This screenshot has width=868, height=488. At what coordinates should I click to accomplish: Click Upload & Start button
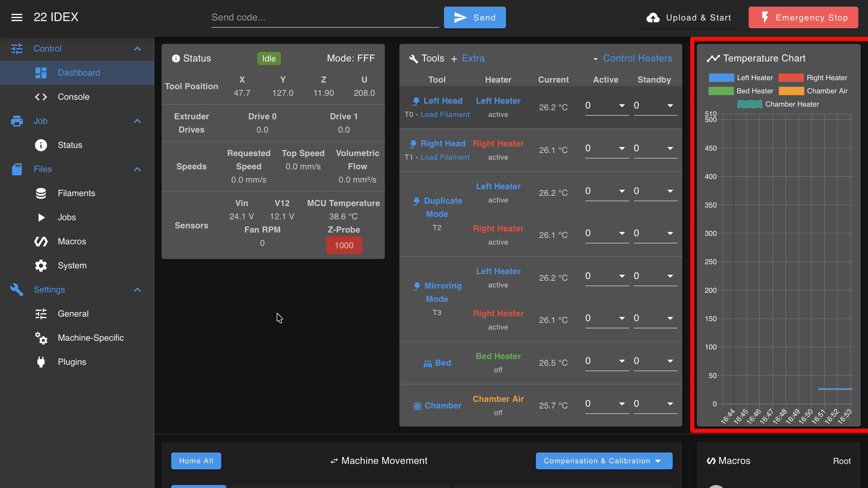(x=688, y=17)
